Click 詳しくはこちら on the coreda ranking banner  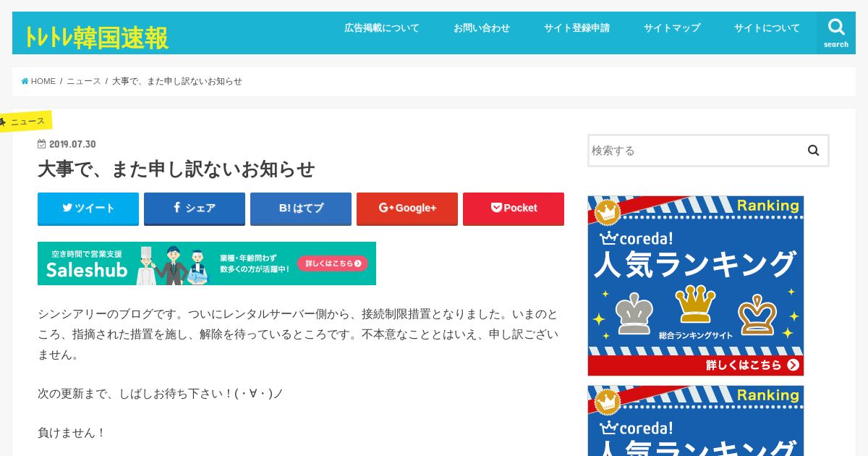(753, 365)
